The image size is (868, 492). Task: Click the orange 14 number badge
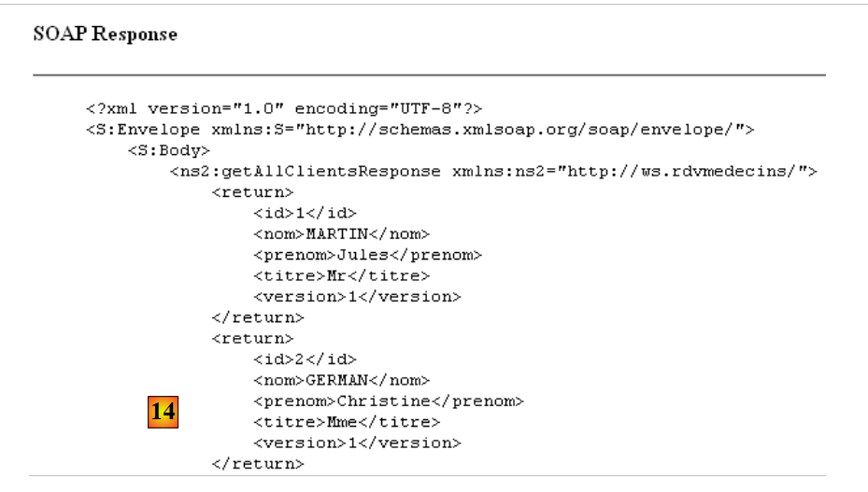point(163,413)
